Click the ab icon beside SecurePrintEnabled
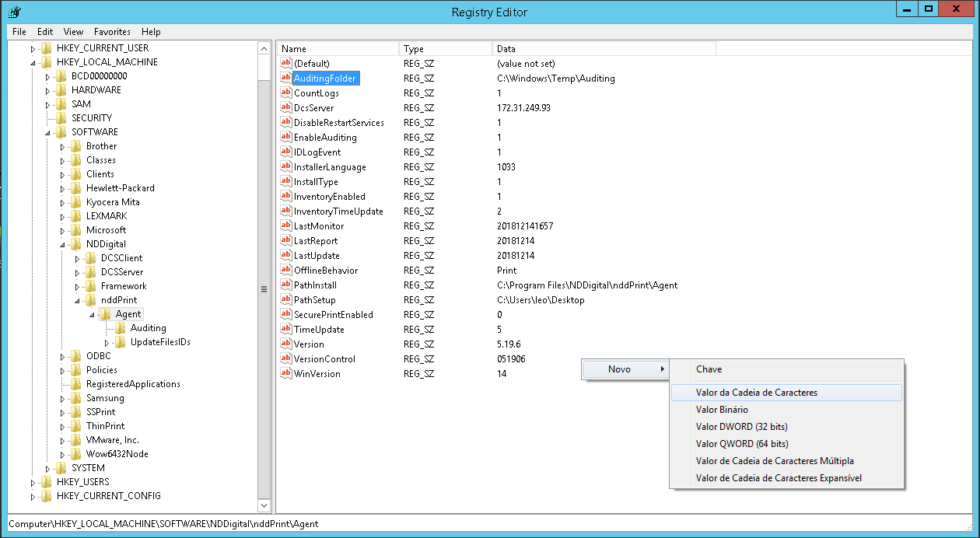This screenshot has height=538, width=980. coord(286,314)
